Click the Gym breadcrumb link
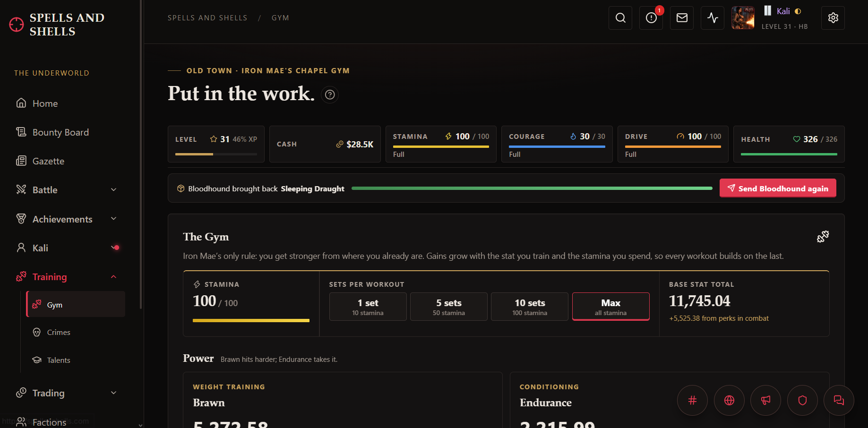This screenshot has width=868, height=428. point(280,18)
